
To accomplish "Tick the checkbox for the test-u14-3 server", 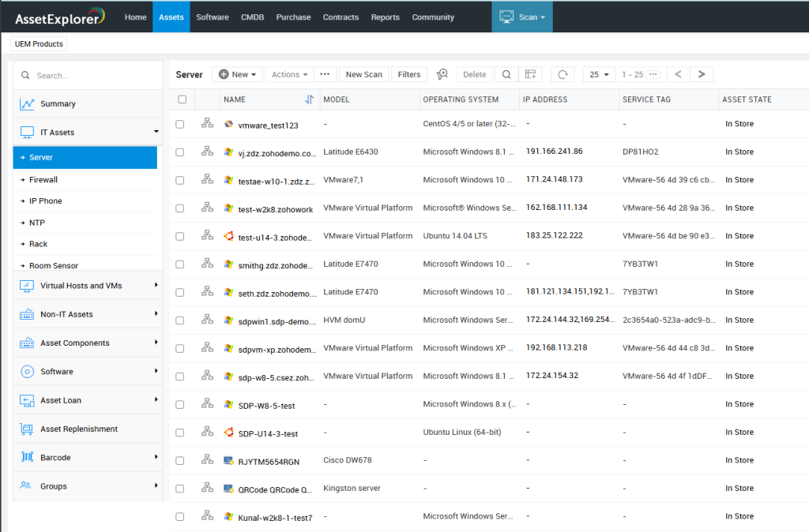I will 179,237.
